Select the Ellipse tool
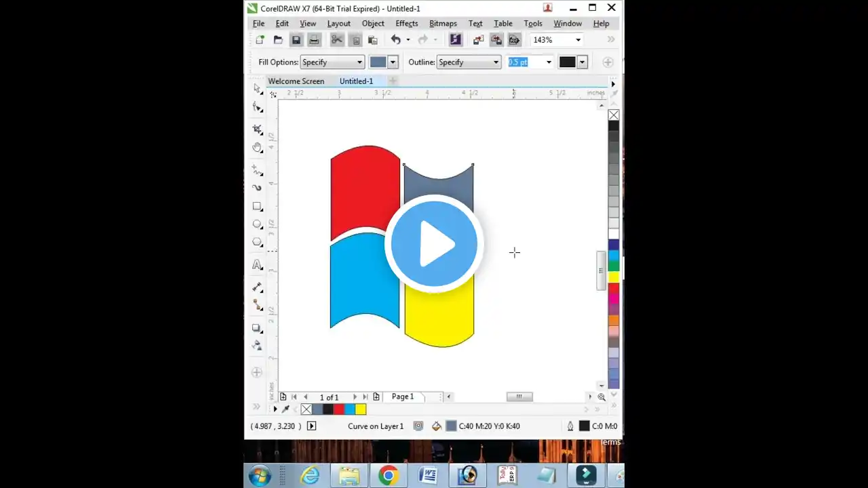 [x=257, y=224]
